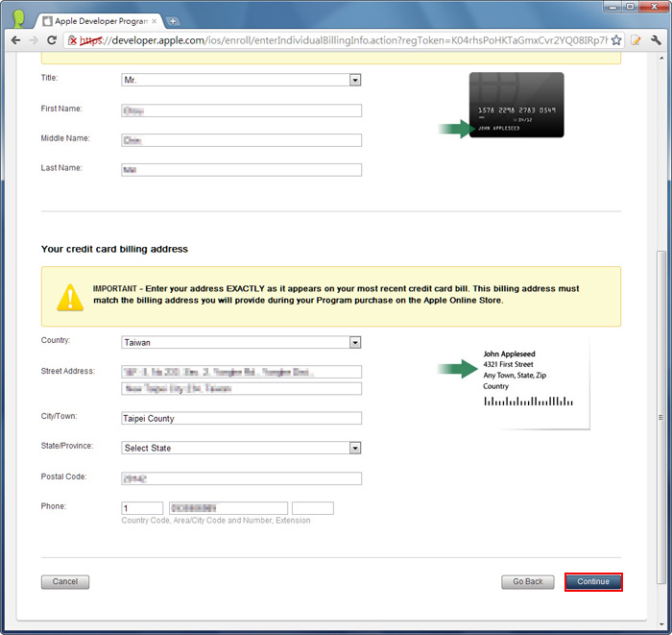Click the John Appleseed envelope image
The width and height of the screenshot is (672, 635).
[536, 383]
